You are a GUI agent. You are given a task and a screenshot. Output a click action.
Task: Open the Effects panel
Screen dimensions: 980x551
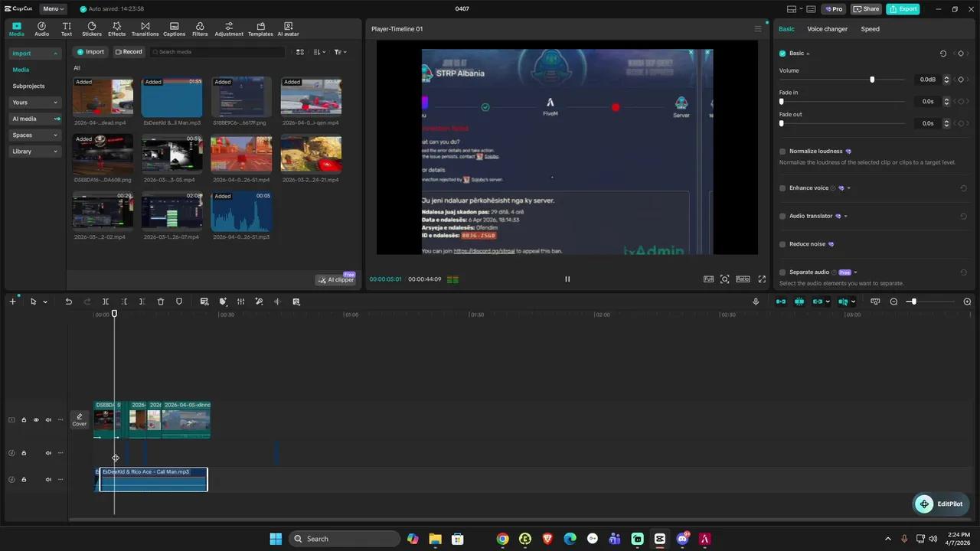click(x=116, y=29)
